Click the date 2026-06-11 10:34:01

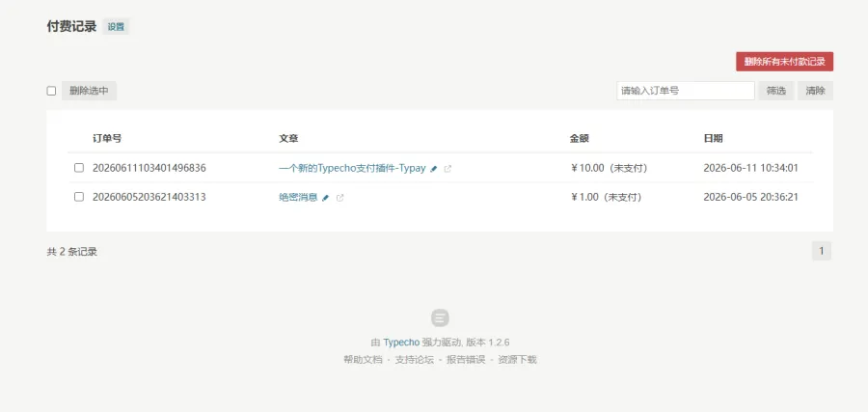point(750,168)
